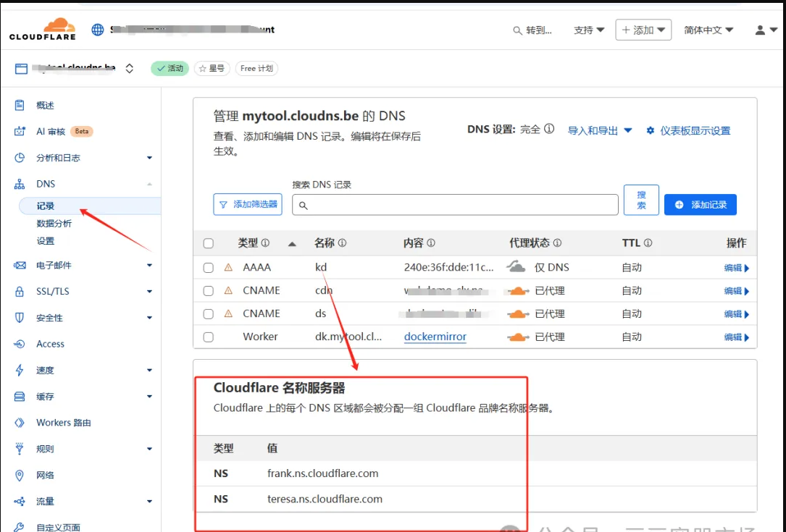Image resolution: width=786 pixels, height=532 pixels.
Task: Open the 导入和导出 dropdown
Action: click(x=600, y=131)
